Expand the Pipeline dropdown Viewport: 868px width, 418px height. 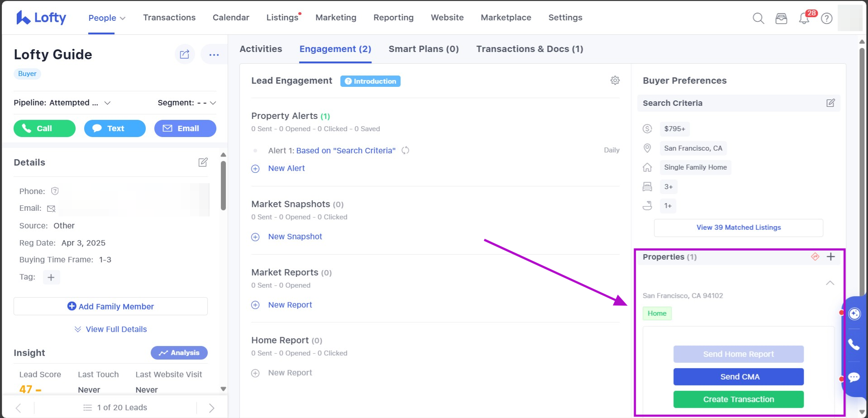coord(107,103)
